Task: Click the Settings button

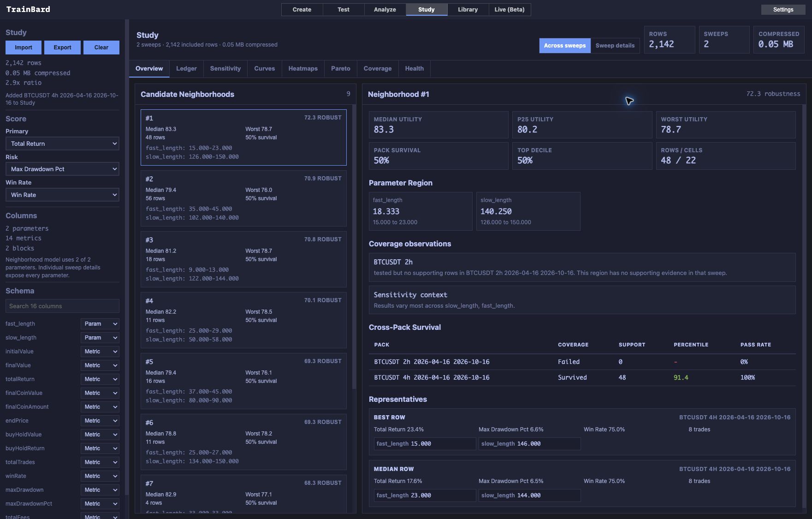Action: pyautogui.click(x=783, y=10)
